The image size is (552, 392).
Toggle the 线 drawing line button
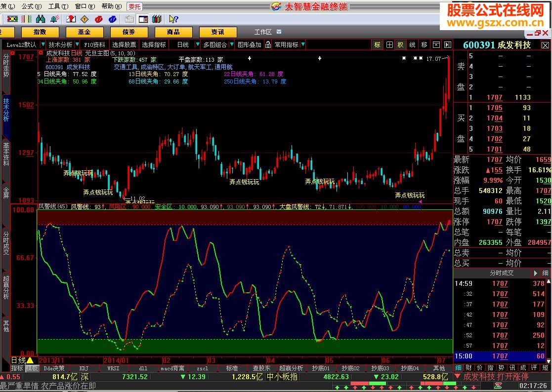pos(412,44)
